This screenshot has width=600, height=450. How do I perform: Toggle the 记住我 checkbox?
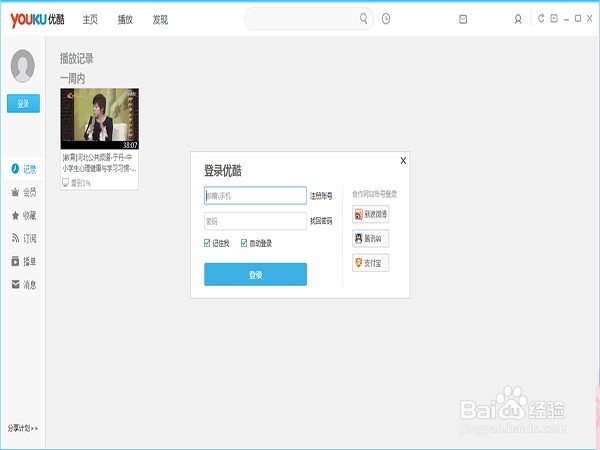coord(207,243)
